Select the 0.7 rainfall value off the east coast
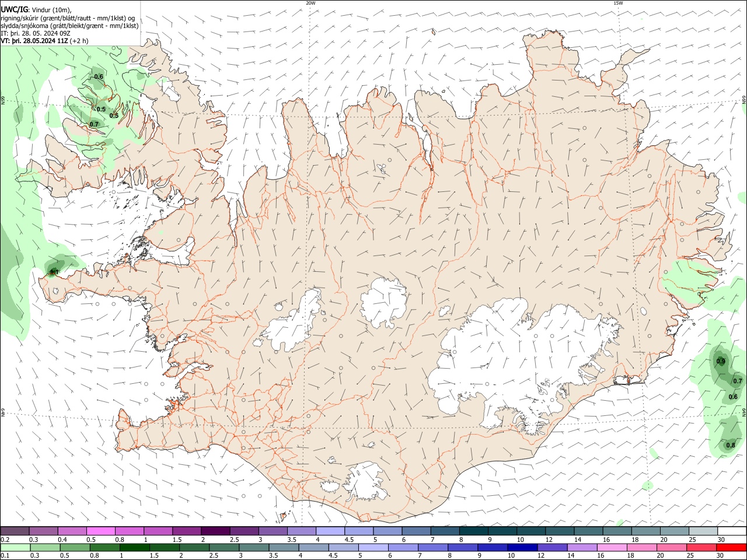Image resolution: width=747 pixels, height=560 pixels. coord(737,381)
